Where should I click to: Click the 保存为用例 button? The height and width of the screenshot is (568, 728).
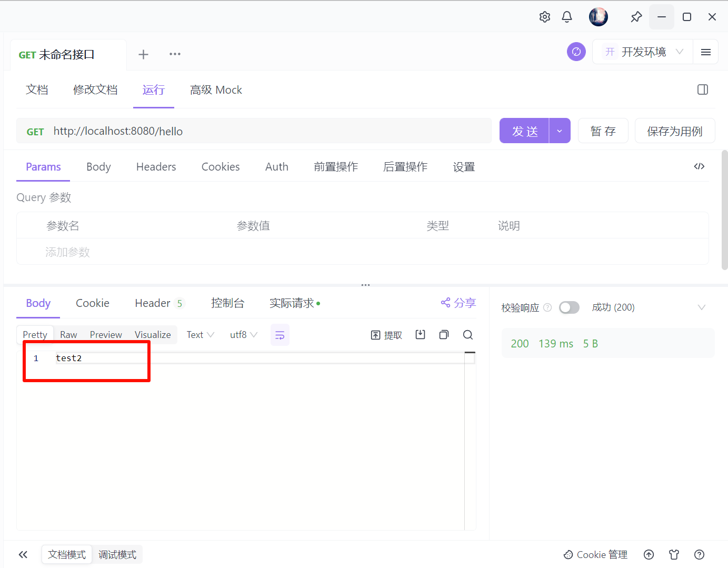[x=675, y=131]
